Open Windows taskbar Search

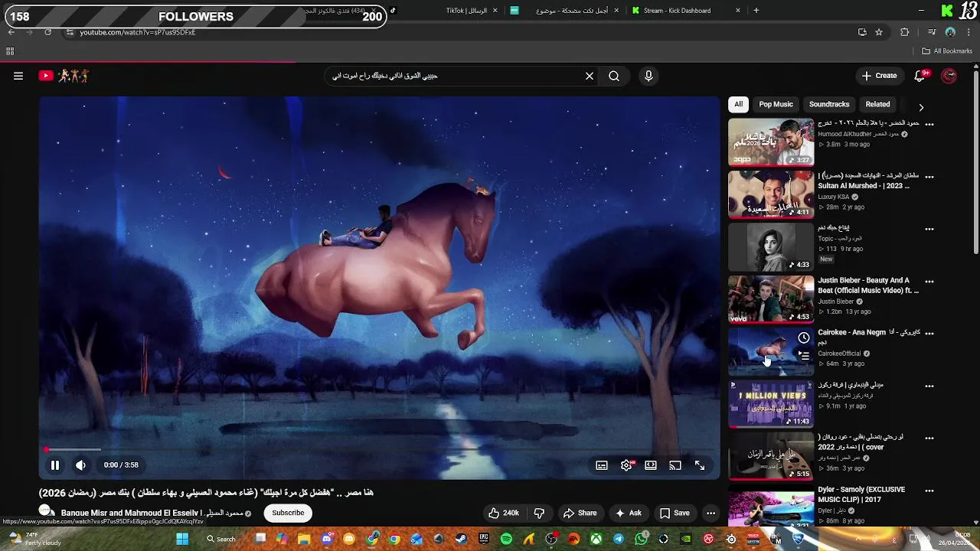[x=221, y=539]
